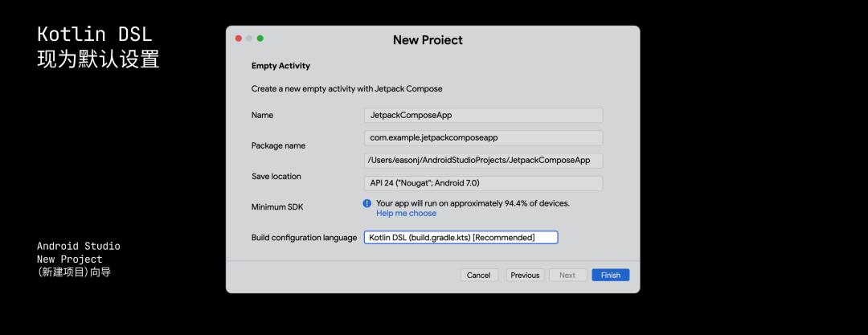Viewport: 868px width, 335px height.
Task: Go back with the Previous button
Action: tap(525, 276)
